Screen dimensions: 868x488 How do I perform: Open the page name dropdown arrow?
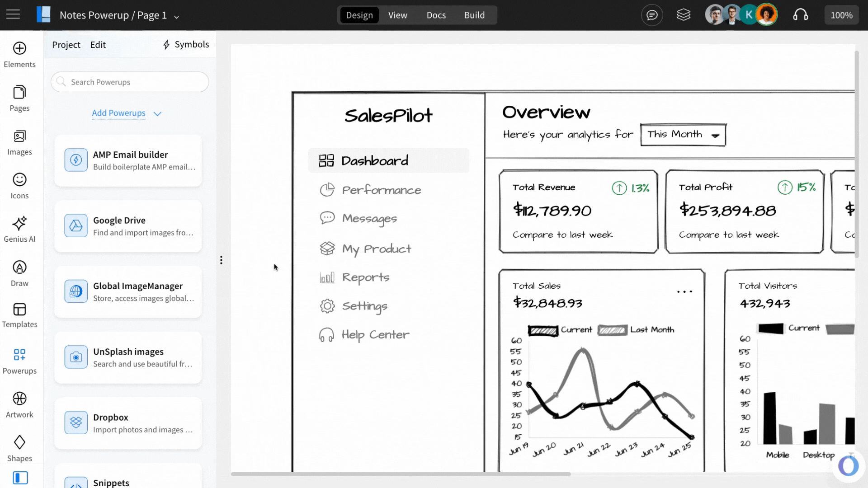click(177, 17)
